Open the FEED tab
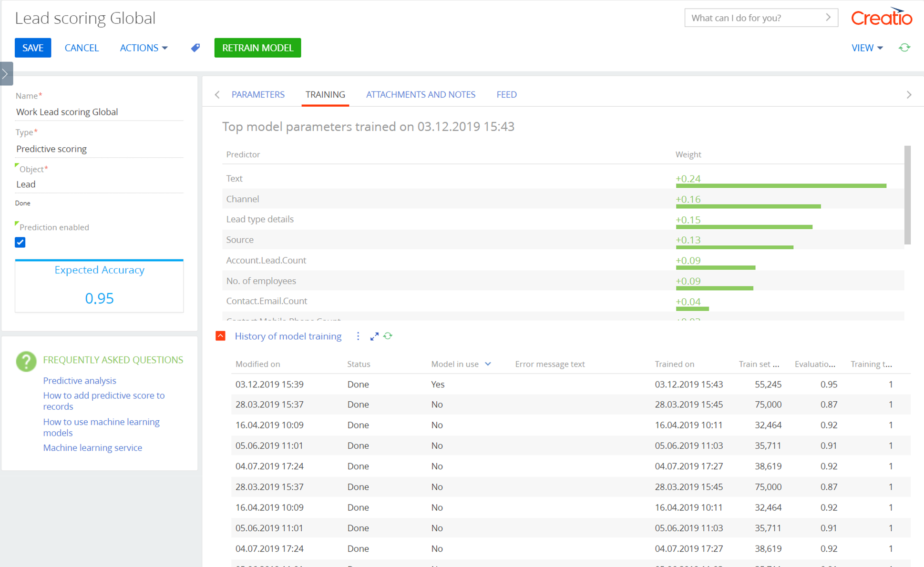The image size is (924, 567). point(506,94)
